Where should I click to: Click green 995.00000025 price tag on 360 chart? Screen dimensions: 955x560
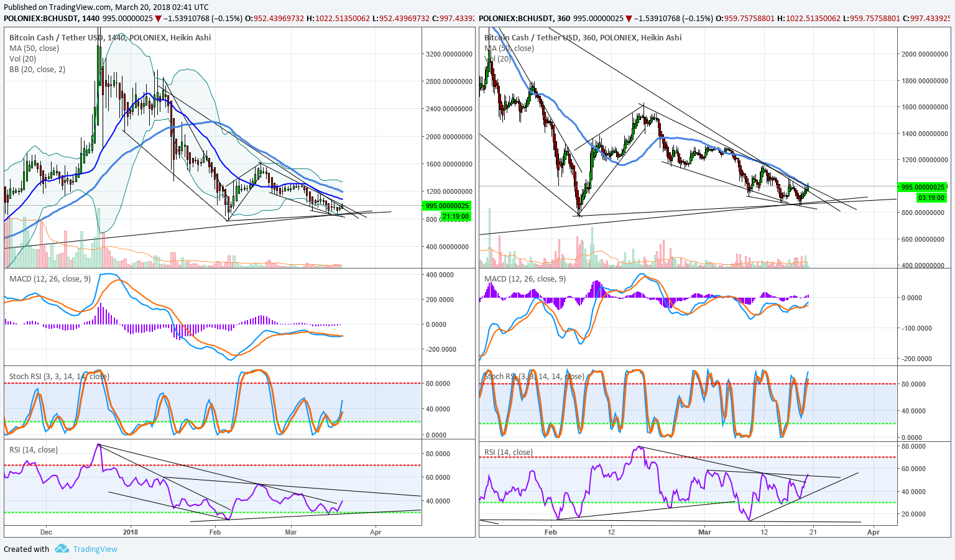pos(922,187)
